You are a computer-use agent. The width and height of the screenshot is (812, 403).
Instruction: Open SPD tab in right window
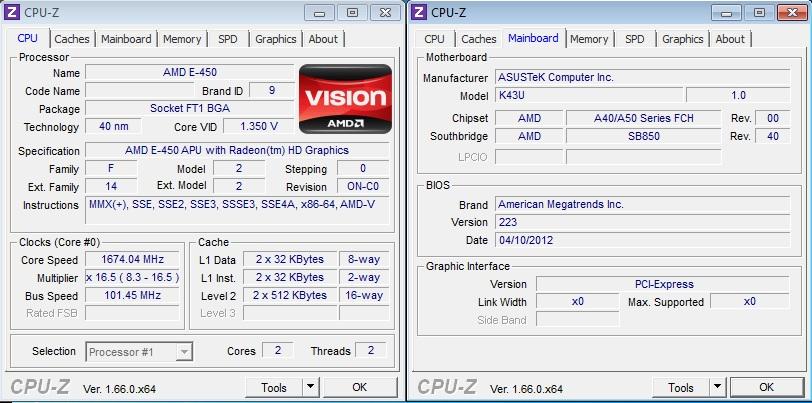[634, 39]
